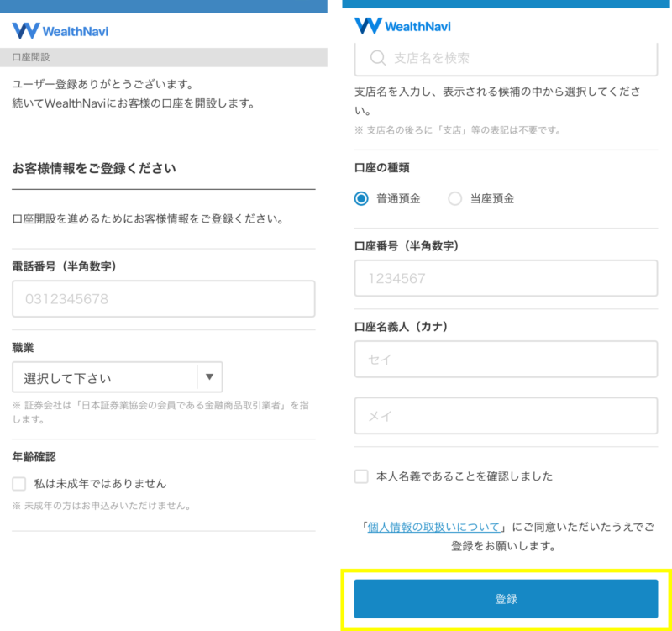This screenshot has height=631, width=672.
Task: Select the 普通預金 radio button
Action: [x=361, y=198]
